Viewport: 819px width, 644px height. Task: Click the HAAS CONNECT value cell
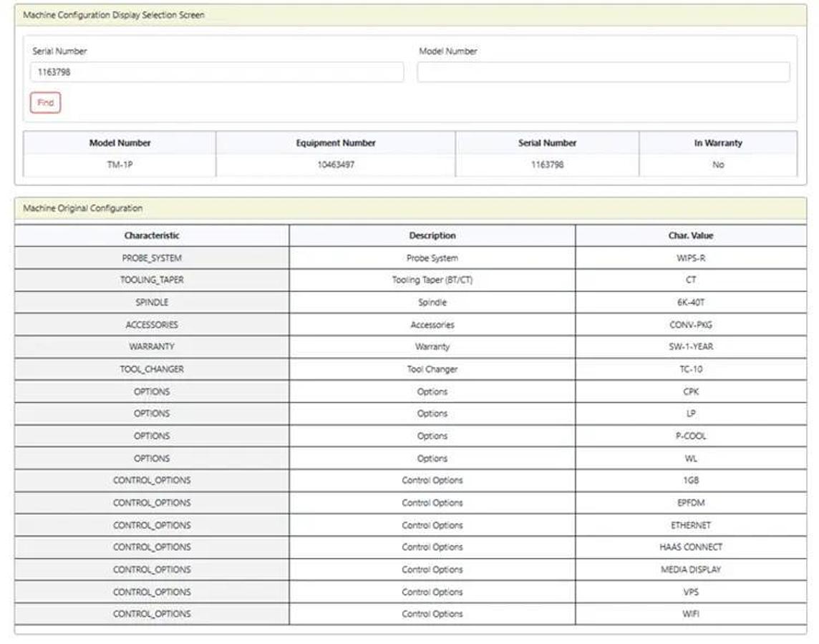(690, 547)
